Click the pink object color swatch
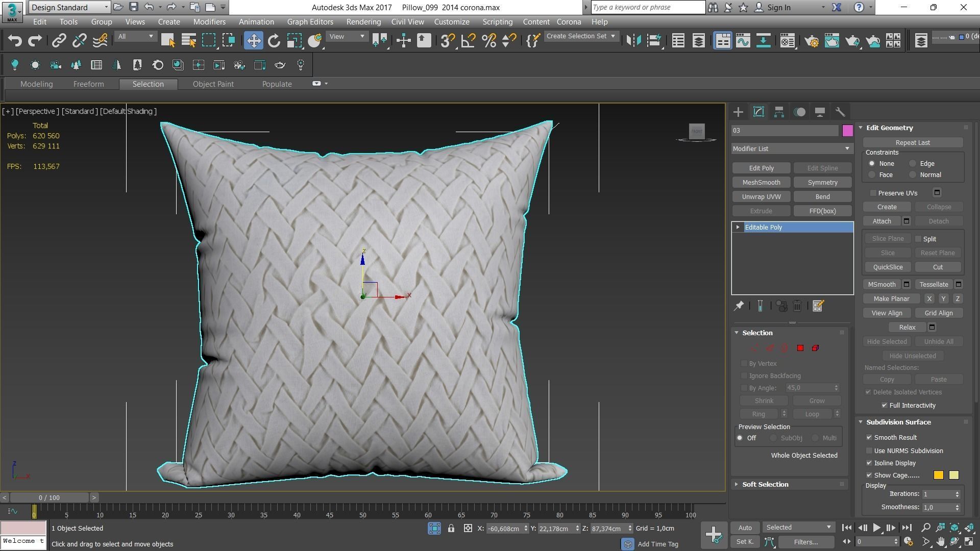 coord(847,131)
